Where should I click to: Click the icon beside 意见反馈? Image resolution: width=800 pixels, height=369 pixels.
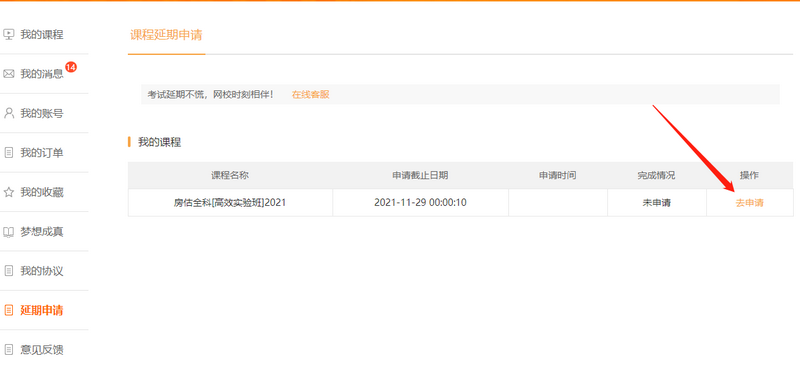pos(8,350)
